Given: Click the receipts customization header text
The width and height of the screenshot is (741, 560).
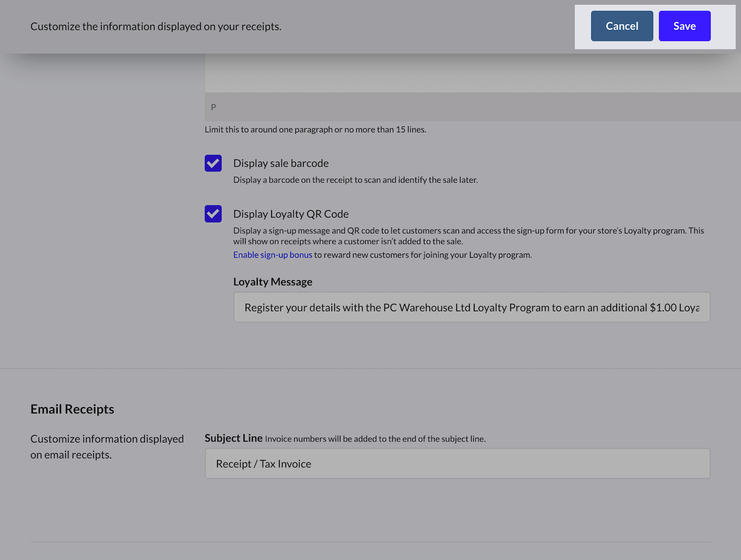Looking at the screenshot, I should click(x=156, y=26).
